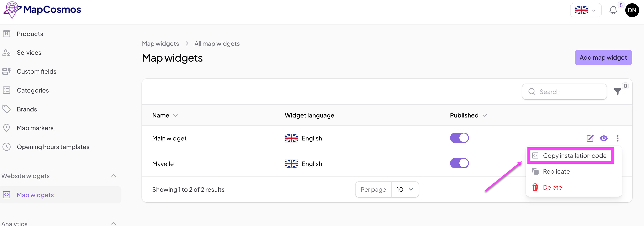Toggle the Published switch for Main widget
This screenshot has height=226, width=644.
[x=459, y=138]
